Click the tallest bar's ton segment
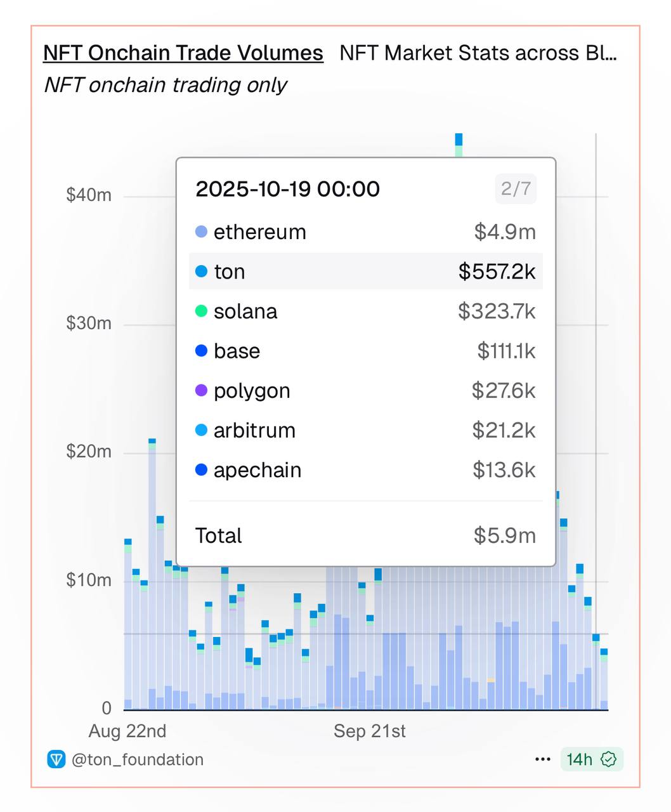The width and height of the screenshot is (671, 812). click(x=459, y=140)
